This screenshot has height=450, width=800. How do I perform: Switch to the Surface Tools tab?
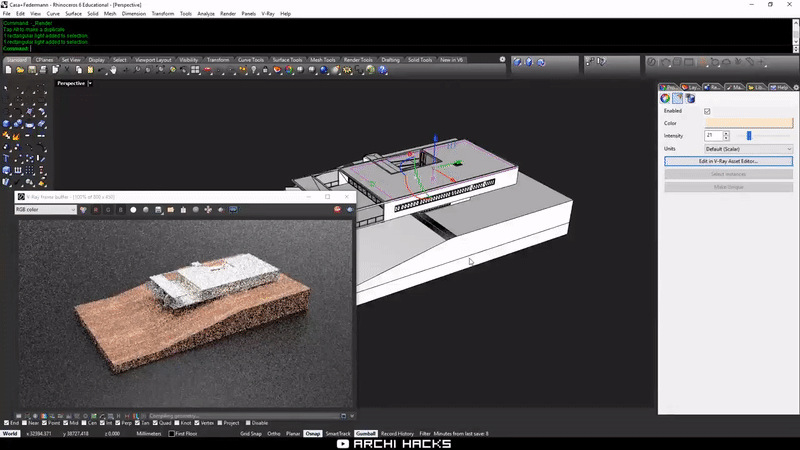[287, 60]
